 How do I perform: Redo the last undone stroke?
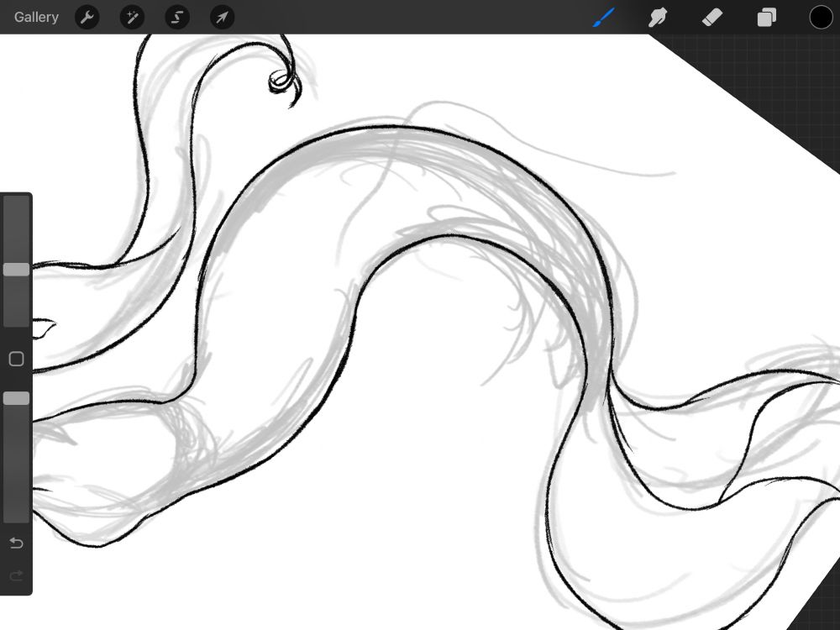tap(16, 575)
